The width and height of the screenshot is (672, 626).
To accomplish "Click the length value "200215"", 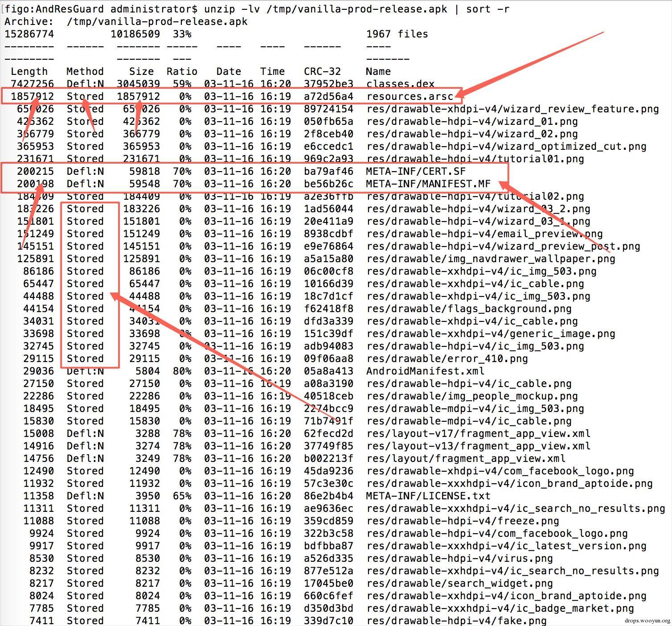I will (x=35, y=171).
